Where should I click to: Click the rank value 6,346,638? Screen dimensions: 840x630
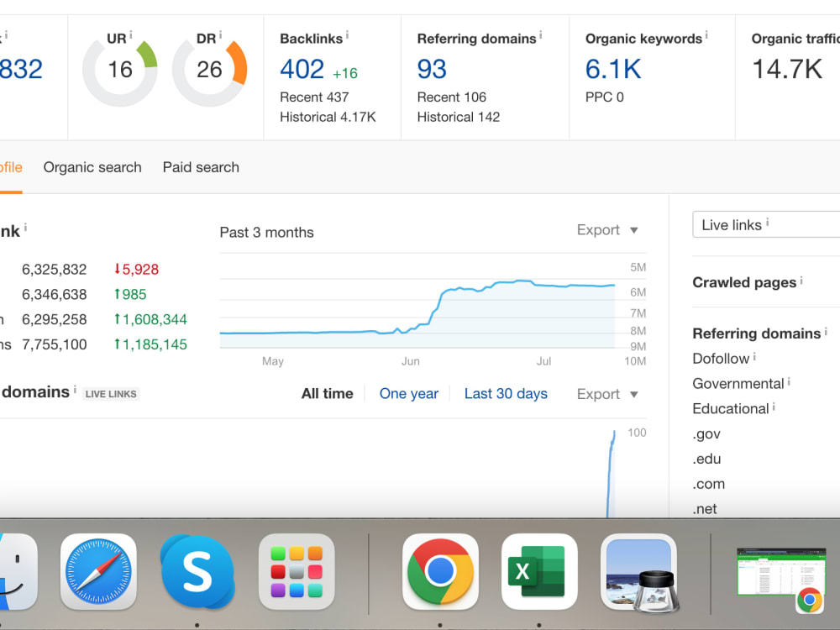(54, 294)
